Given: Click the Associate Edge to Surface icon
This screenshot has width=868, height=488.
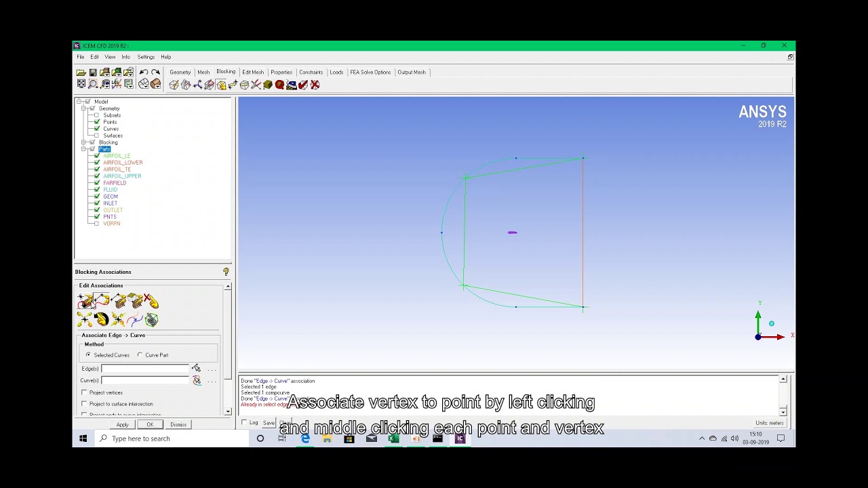Looking at the screenshot, I should pos(118,302).
